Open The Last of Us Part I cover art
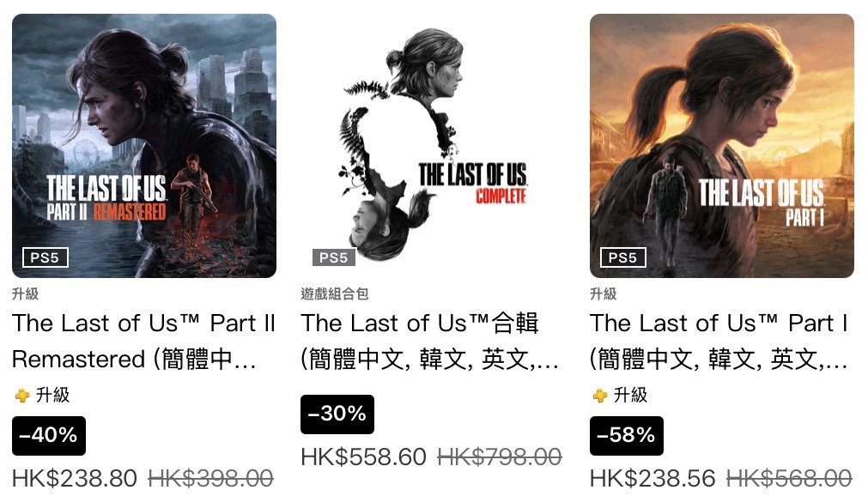The width and height of the screenshot is (868, 502). click(x=722, y=146)
